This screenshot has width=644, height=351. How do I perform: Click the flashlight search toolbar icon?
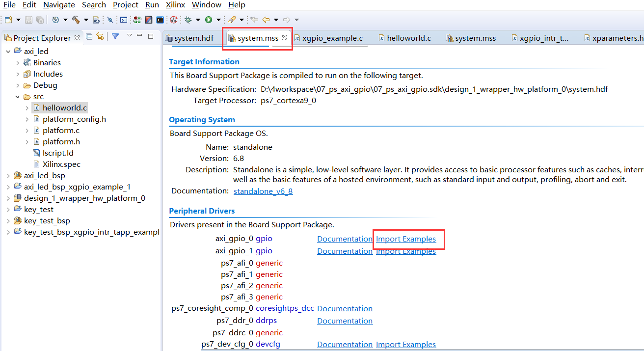coord(232,20)
